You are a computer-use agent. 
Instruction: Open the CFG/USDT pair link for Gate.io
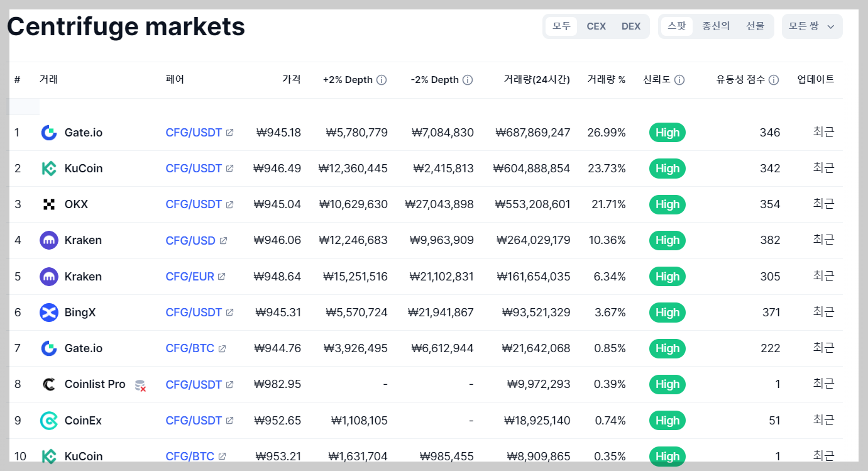[x=194, y=133]
